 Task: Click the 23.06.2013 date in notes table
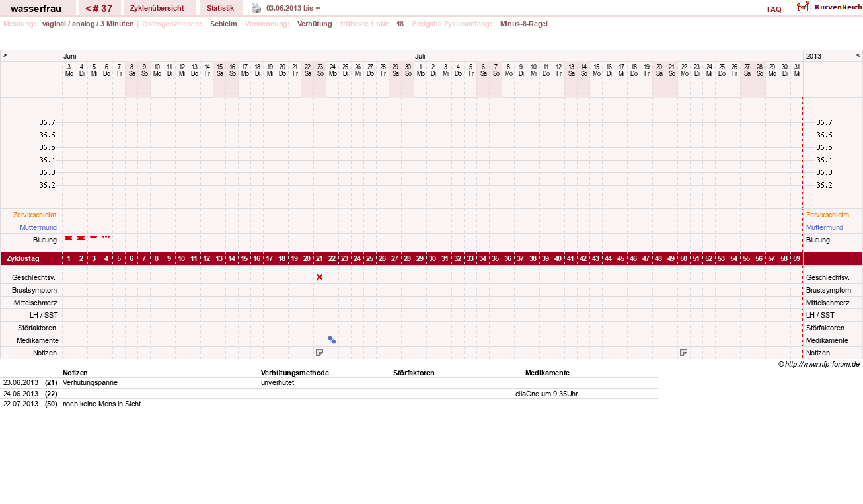(x=21, y=382)
